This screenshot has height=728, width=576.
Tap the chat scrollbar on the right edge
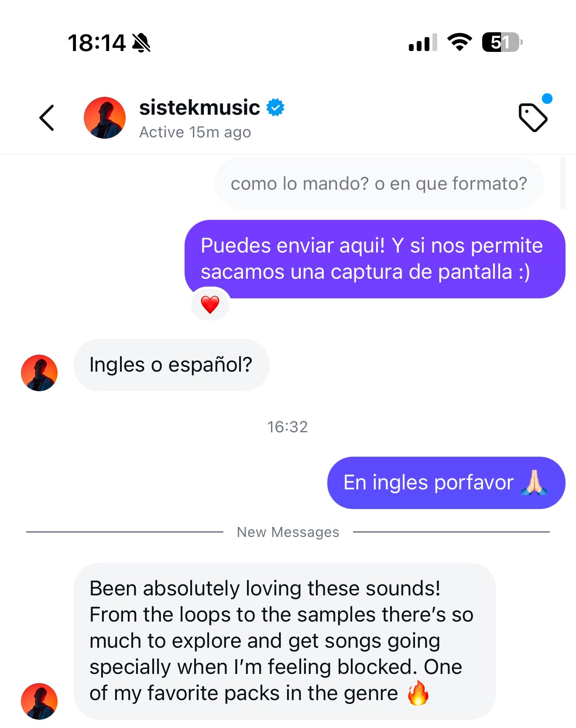(x=563, y=184)
